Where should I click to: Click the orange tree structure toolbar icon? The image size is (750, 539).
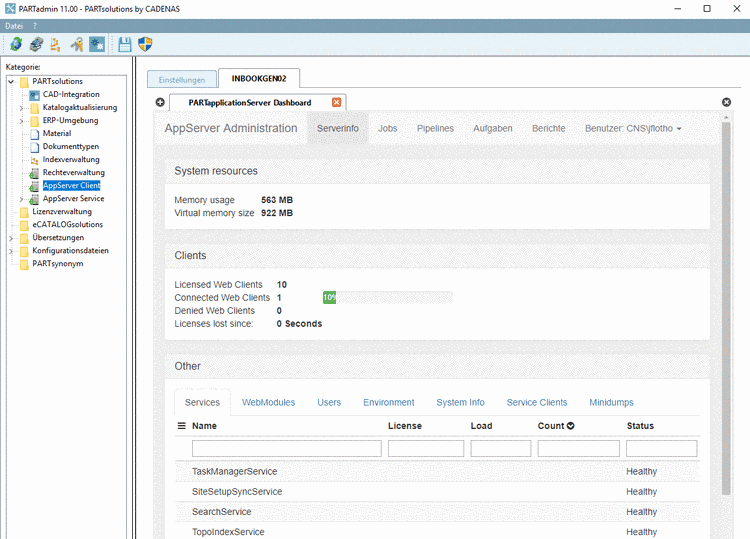[x=55, y=44]
